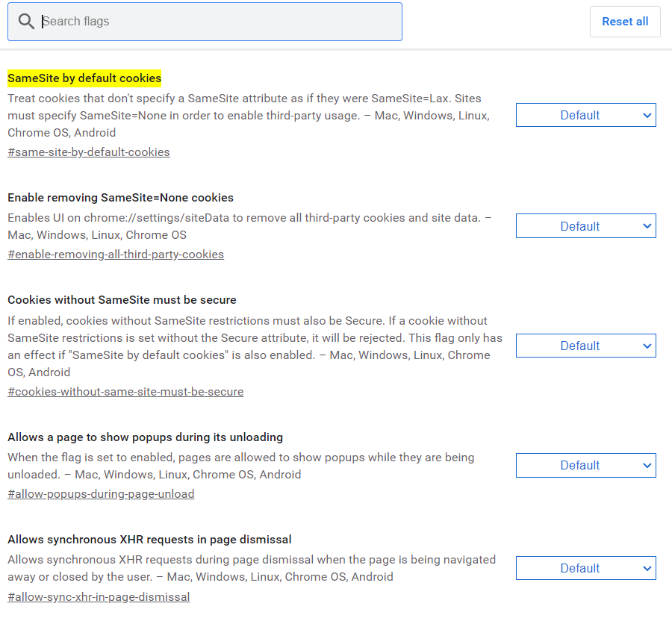Viewport: 672px width, 621px height.
Task: Click description starting 'If enabled, cookies without SameSite'
Action: [255, 346]
